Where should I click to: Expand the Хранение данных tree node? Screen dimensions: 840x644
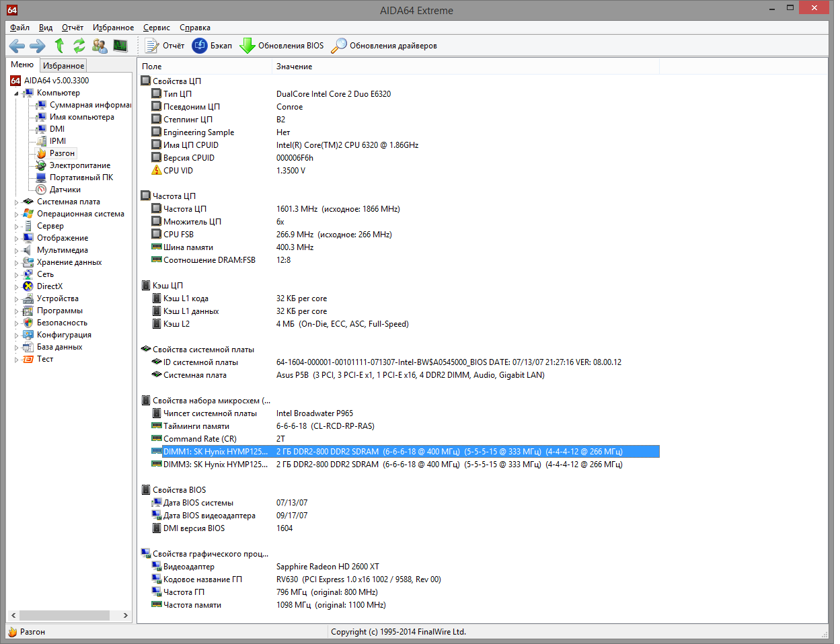coord(16,262)
